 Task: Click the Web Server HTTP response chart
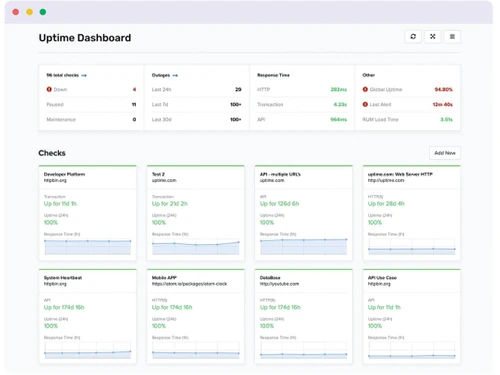coord(412,247)
